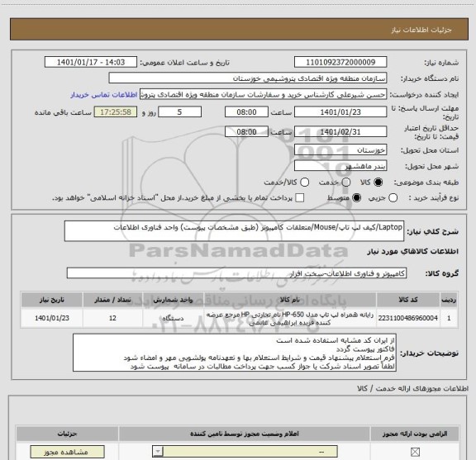
Task: Click the delivery province خوزستان field
Action: pyautogui.click(x=340, y=149)
